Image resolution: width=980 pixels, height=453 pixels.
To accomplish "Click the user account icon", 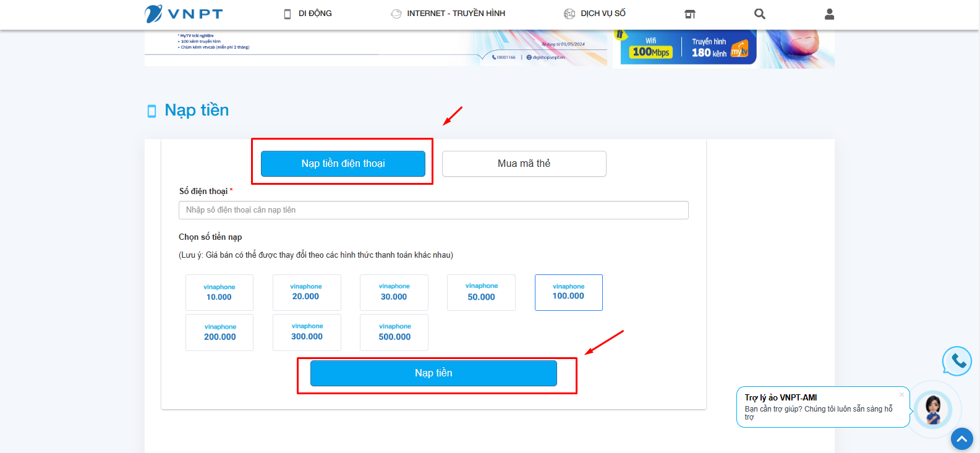I will click(830, 14).
